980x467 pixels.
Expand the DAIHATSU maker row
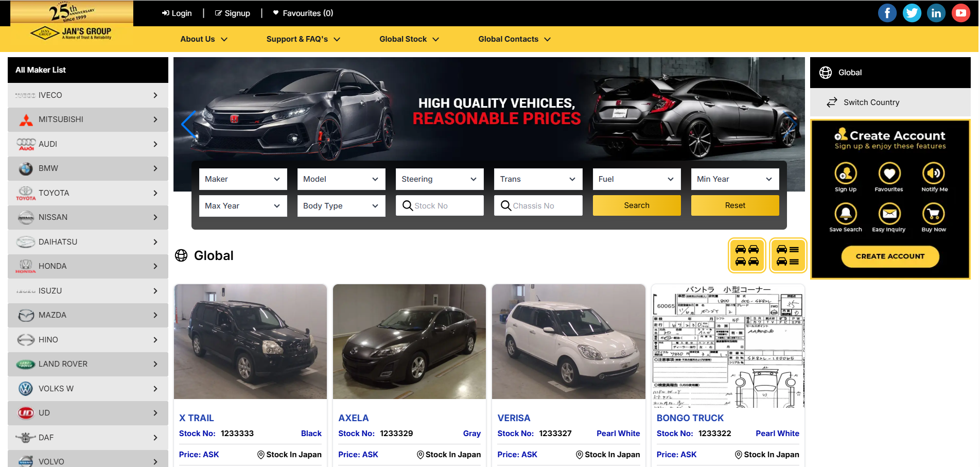[88, 242]
